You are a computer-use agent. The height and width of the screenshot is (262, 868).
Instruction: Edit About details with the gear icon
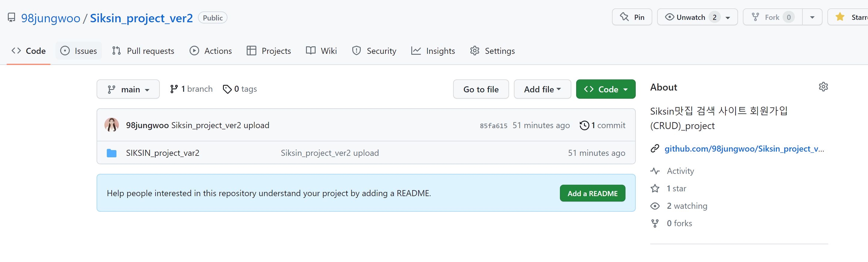[x=823, y=87]
